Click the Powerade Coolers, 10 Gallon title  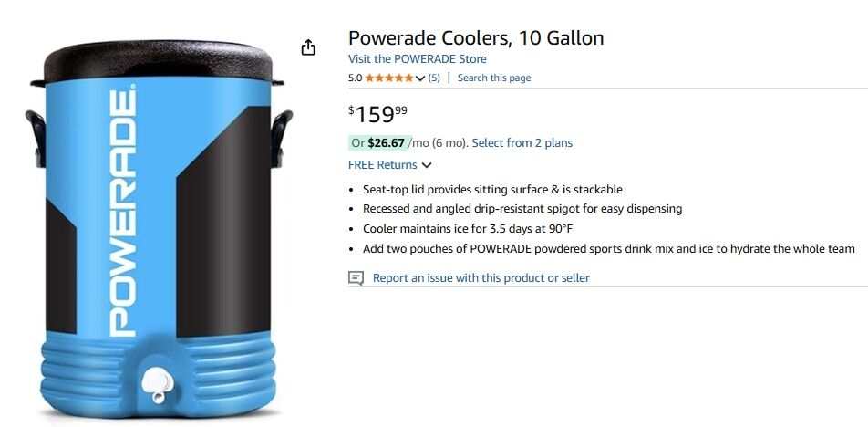point(476,38)
